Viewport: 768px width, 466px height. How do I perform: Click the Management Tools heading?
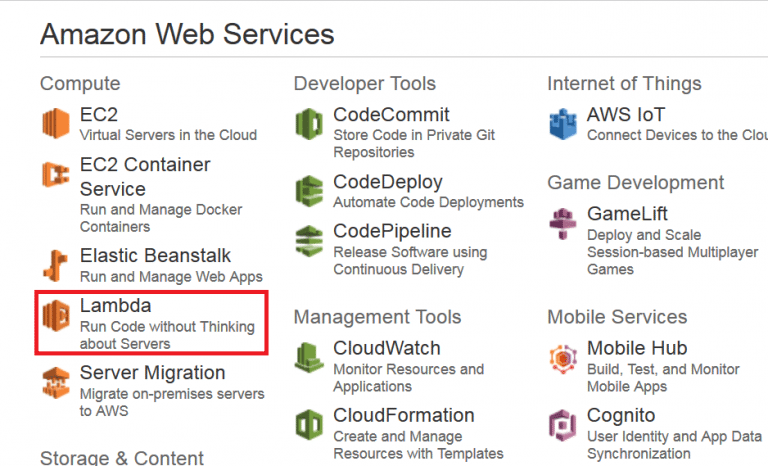coord(378,317)
